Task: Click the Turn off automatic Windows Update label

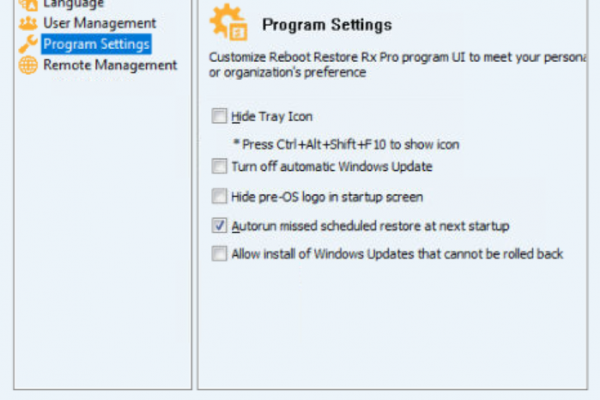Action: click(x=332, y=167)
